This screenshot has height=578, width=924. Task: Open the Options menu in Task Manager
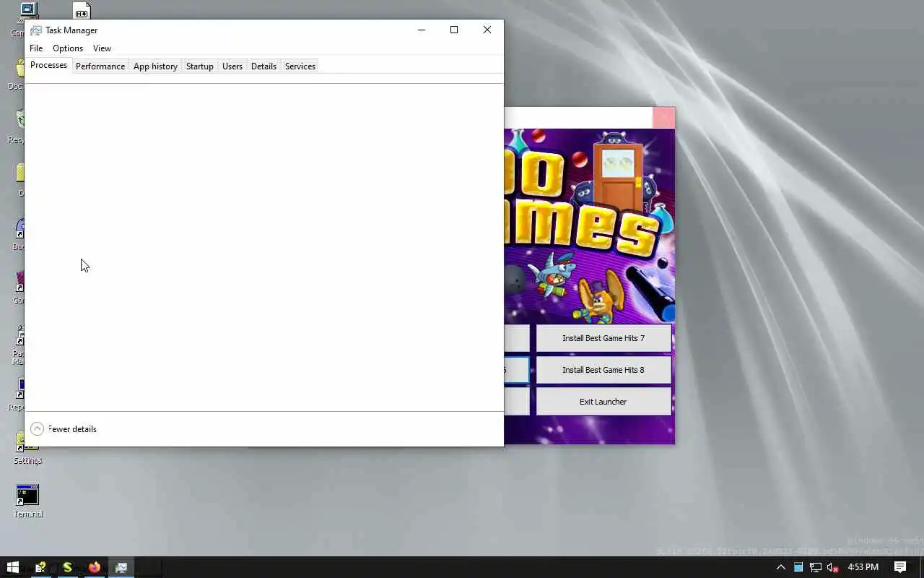click(x=68, y=48)
